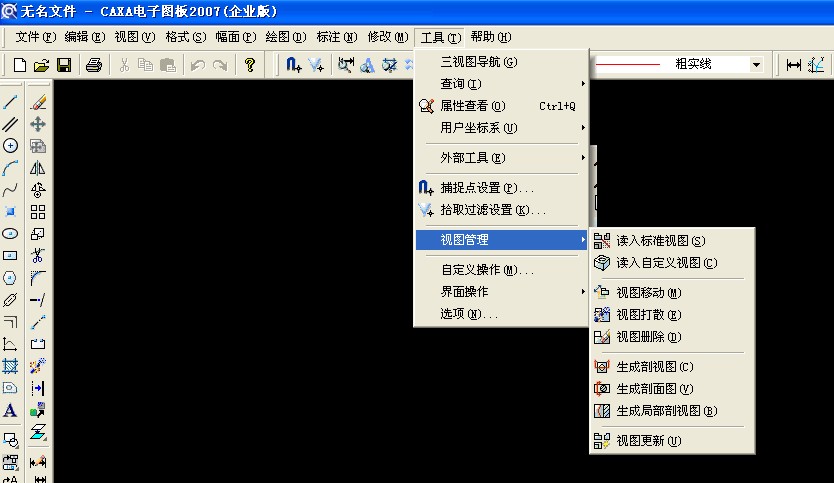Select the Text tool letter A
The image size is (834, 483).
(x=10, y=410)
